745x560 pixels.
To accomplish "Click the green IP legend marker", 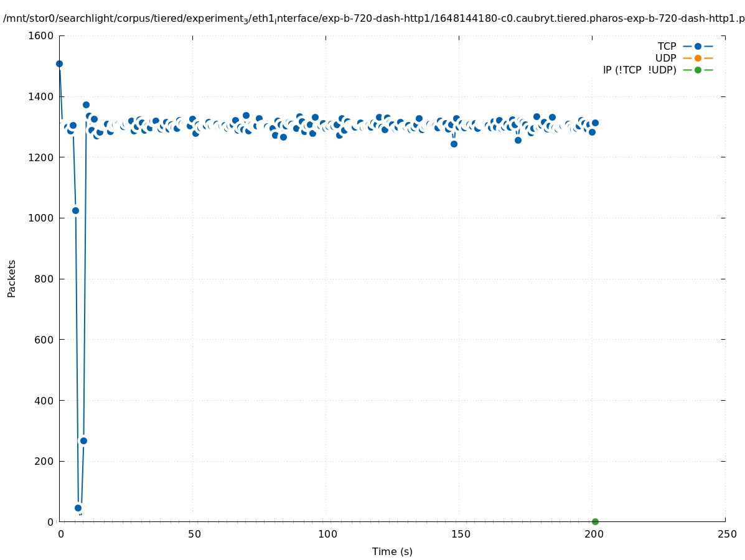I will [698, 70].
